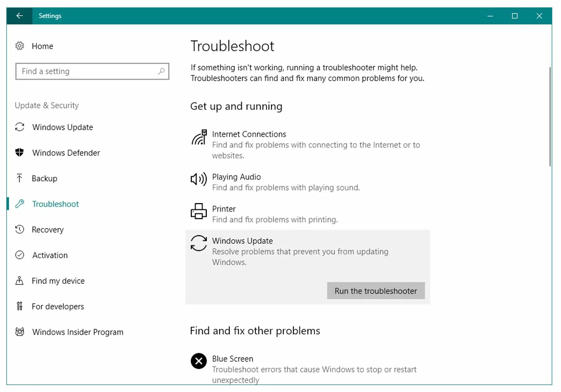Click the Find my device person icon
This screenshot has width=561, height=392.
(x=20, y=280)
